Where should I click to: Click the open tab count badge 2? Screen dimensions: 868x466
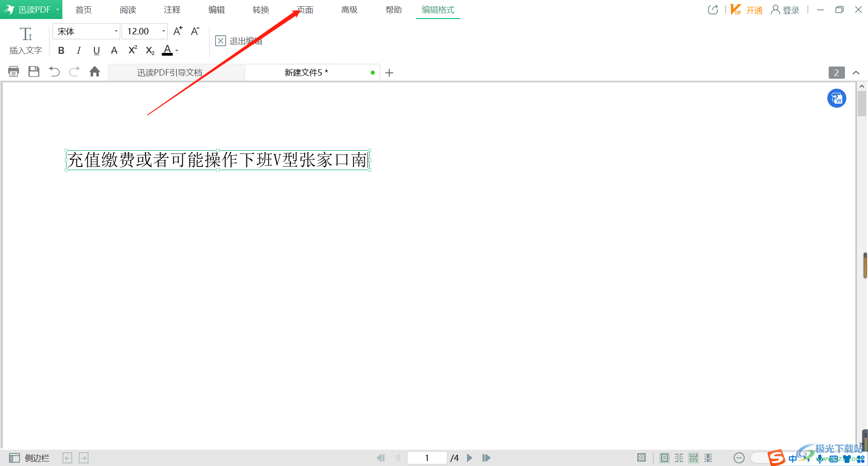(836, 72)
